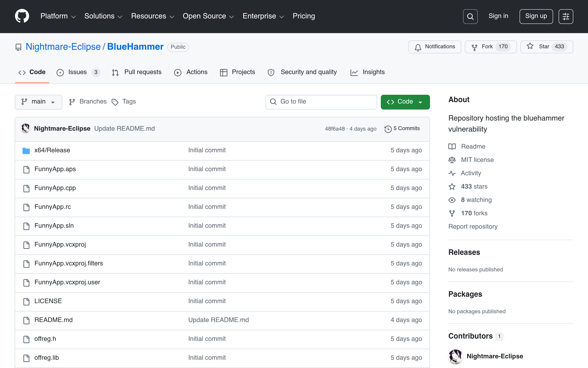Focus the Go to file search field
This screenshot has height=368, width=588.
coord(321,102)
